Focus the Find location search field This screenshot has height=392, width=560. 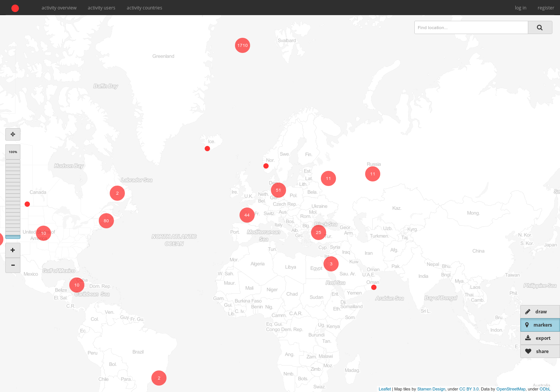tap(471, 28)
